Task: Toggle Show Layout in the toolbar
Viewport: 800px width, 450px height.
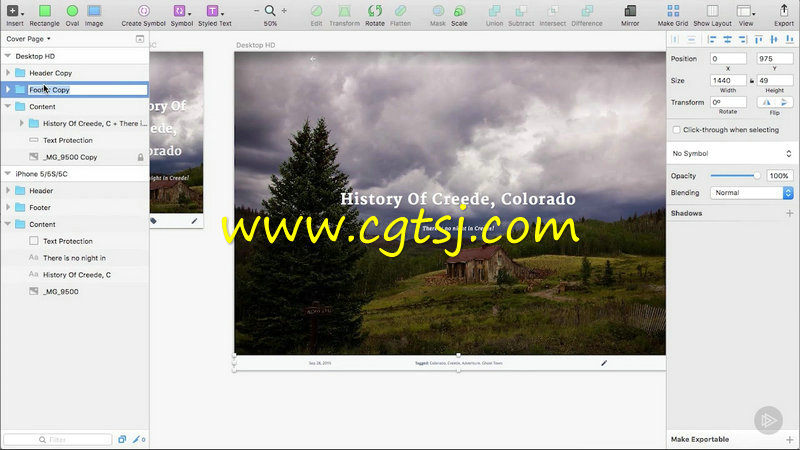Action: 712,15
